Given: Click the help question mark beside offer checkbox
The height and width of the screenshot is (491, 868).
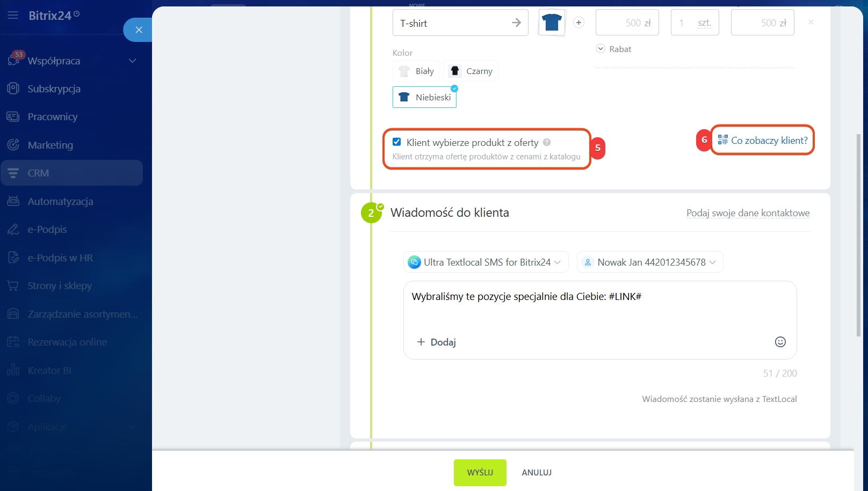Looking at the screenshot, I should tap(547, 142).
